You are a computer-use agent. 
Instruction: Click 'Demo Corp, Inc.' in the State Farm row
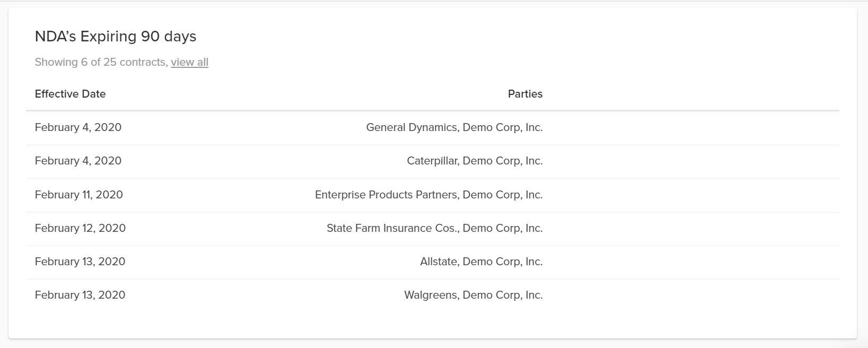[503, 228]
